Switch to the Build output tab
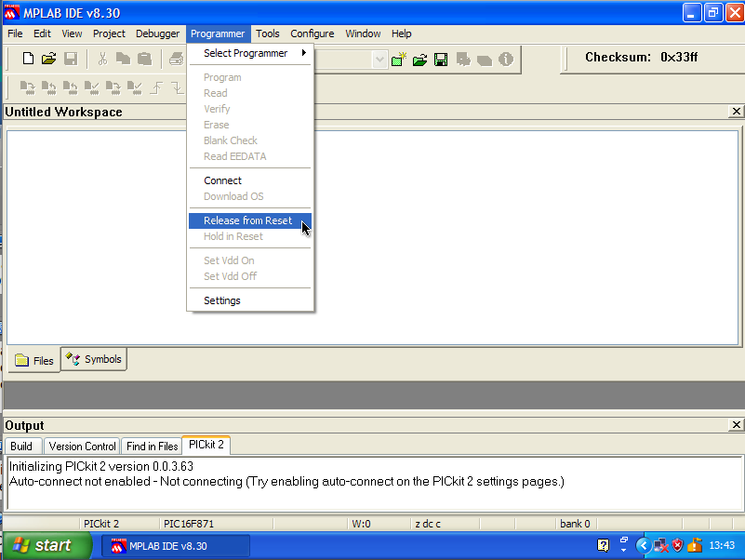The width and height of the screenshot is (745, 560). (x=21, y=447)
